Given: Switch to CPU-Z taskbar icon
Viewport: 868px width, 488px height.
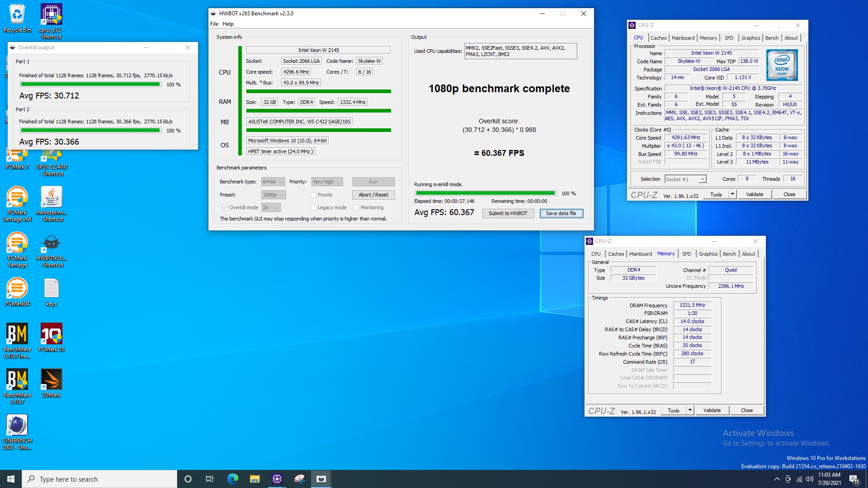Looking at the screenshot, I should (x=277, y=479).
